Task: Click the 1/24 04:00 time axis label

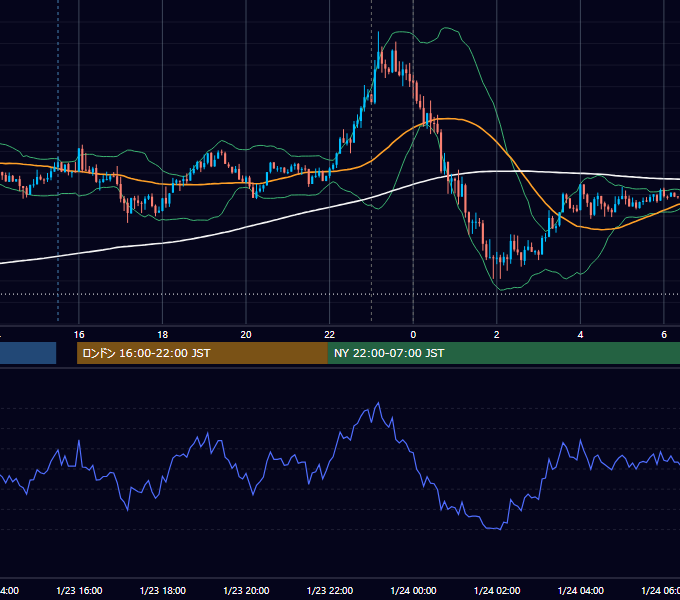Action: pyautogui.click(x=580, y=590)
